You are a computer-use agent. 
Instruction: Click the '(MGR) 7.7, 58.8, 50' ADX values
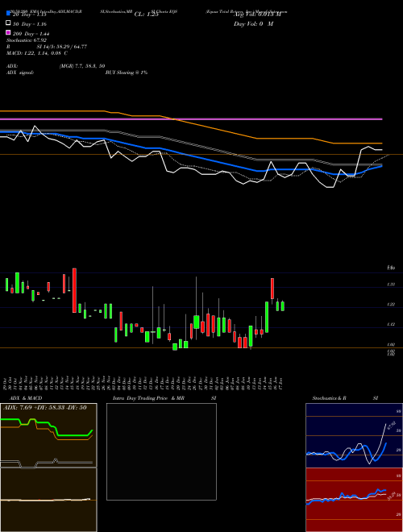pos(82,66)
